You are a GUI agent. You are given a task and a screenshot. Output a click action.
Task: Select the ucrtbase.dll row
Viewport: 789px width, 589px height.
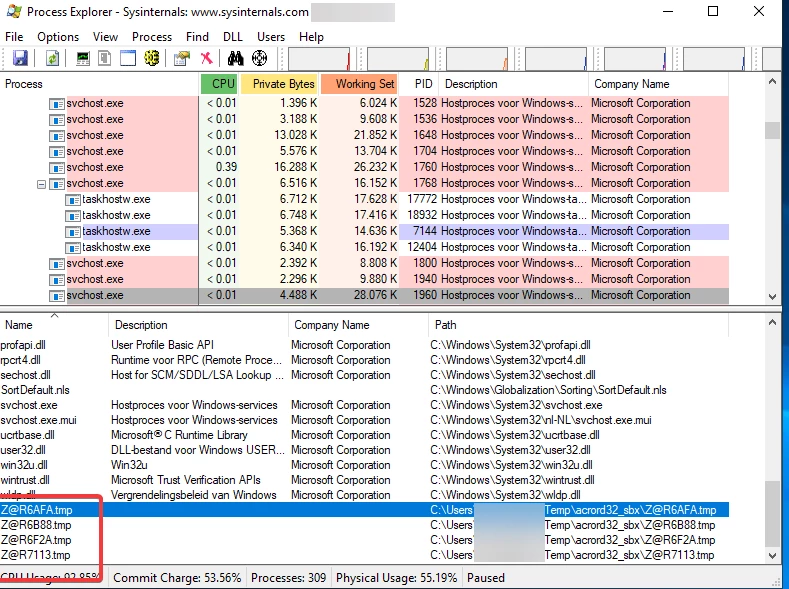364,435
